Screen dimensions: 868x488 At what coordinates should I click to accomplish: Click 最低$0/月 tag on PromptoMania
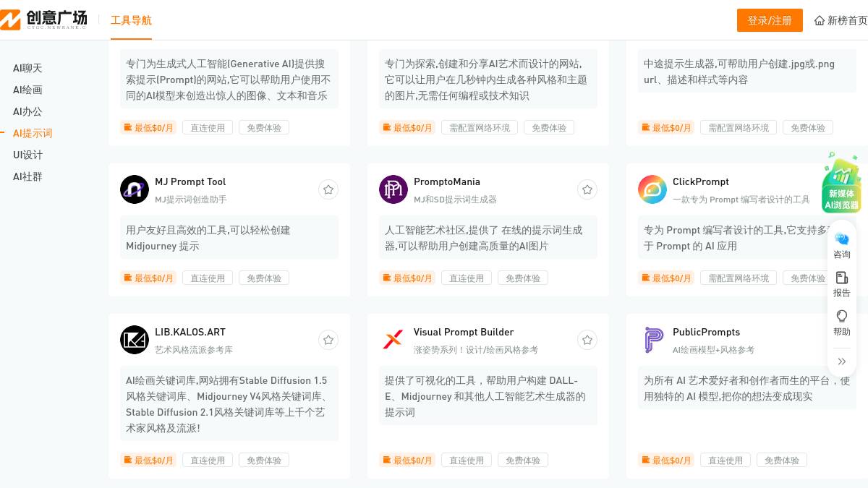point(407,278)
